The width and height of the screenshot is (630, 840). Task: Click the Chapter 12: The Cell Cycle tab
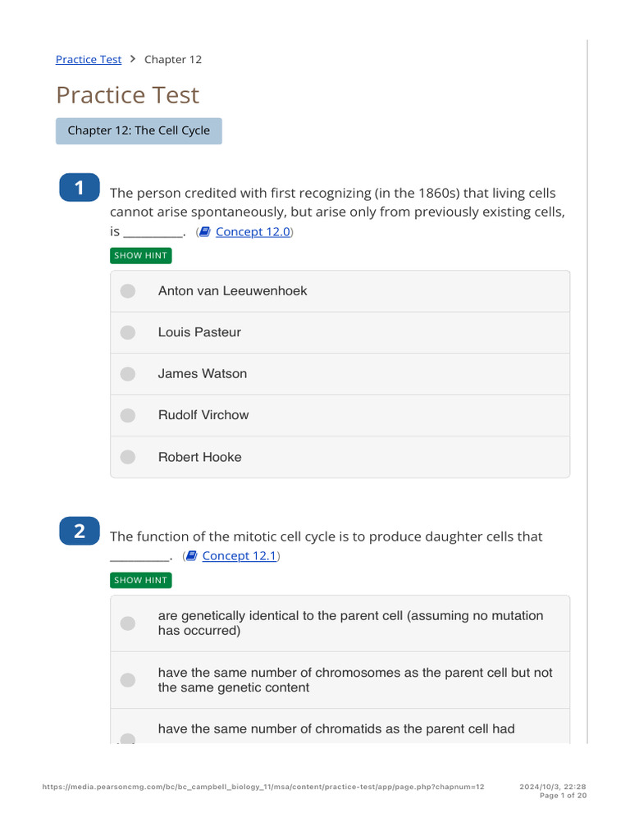coord(139,130)
